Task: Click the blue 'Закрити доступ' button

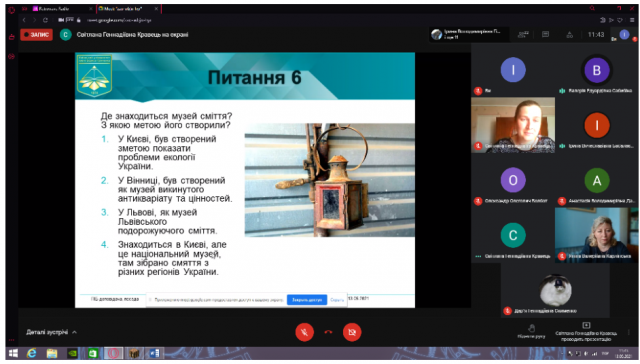Action: pos(307,300)
